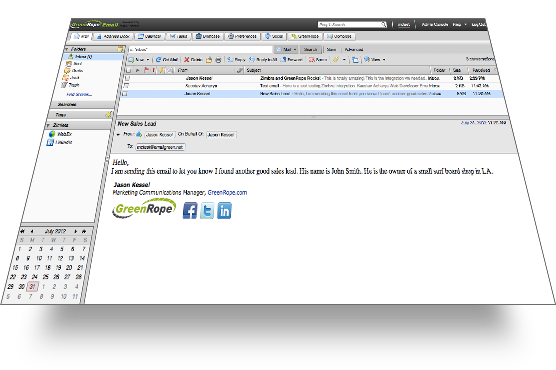Focus the mail search query field
The width and height of the screenshot is (556, 370).
point(200,50)
